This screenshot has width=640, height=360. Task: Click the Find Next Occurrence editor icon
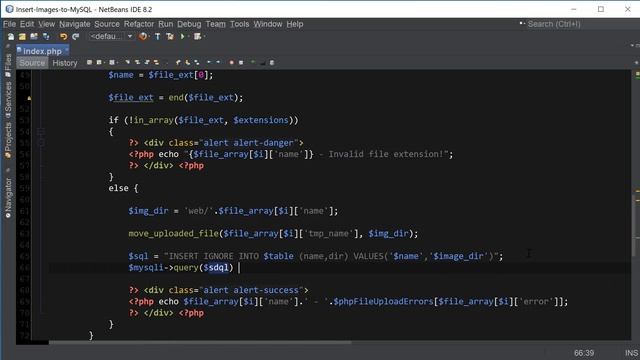click(x=147, y=62)
